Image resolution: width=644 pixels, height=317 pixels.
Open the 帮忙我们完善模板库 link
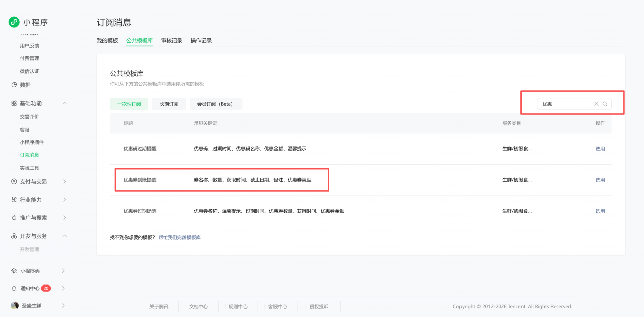click(179, 237)
